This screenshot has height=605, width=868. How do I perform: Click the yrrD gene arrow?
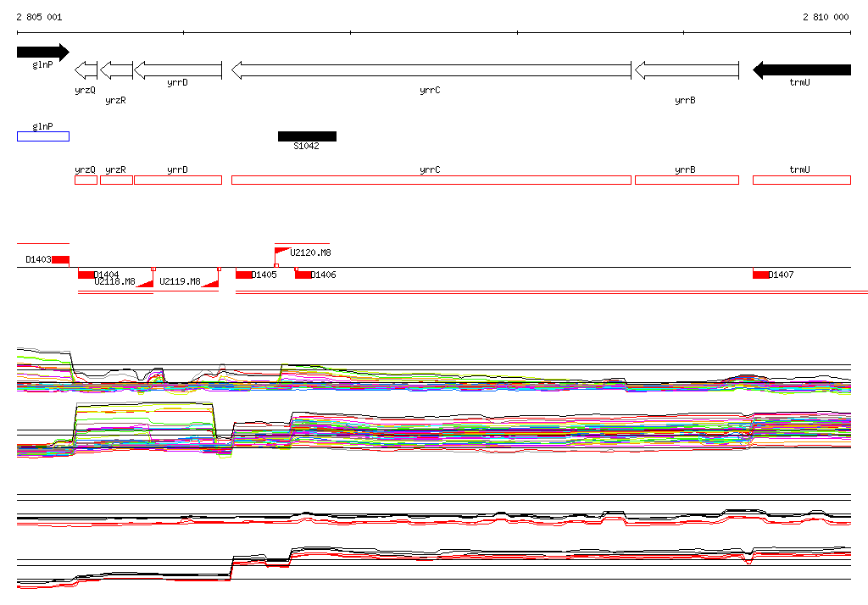click(178, 70)
